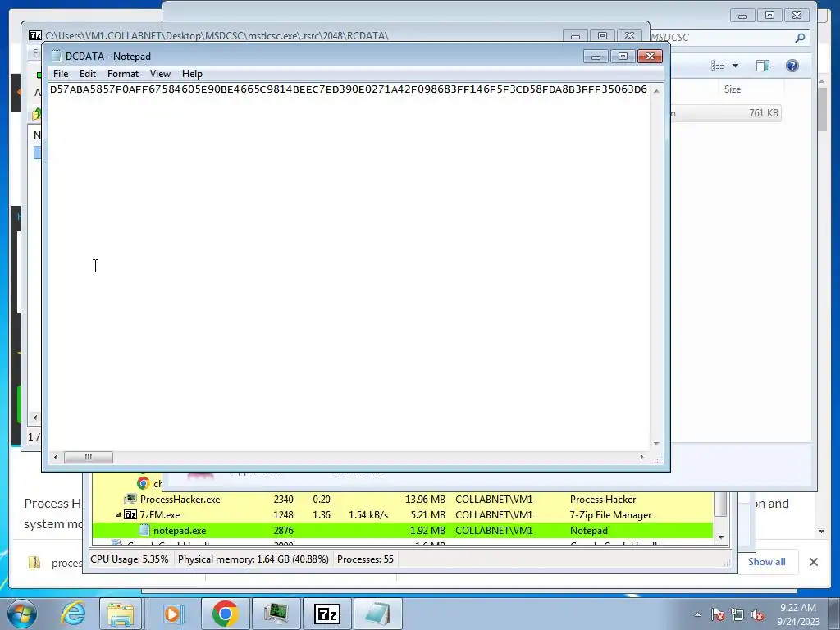Screen dimensions: 840x630
Task: Click the ProcessHacker.exe process icon
Action: tap(130, 500)
